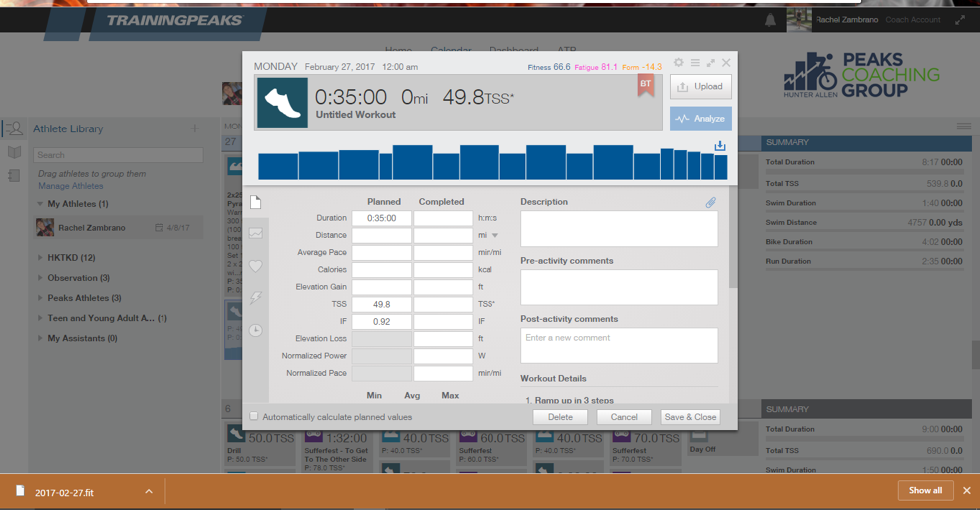
Task: Click the planned Distance field
Action: [x=381, y=235]
